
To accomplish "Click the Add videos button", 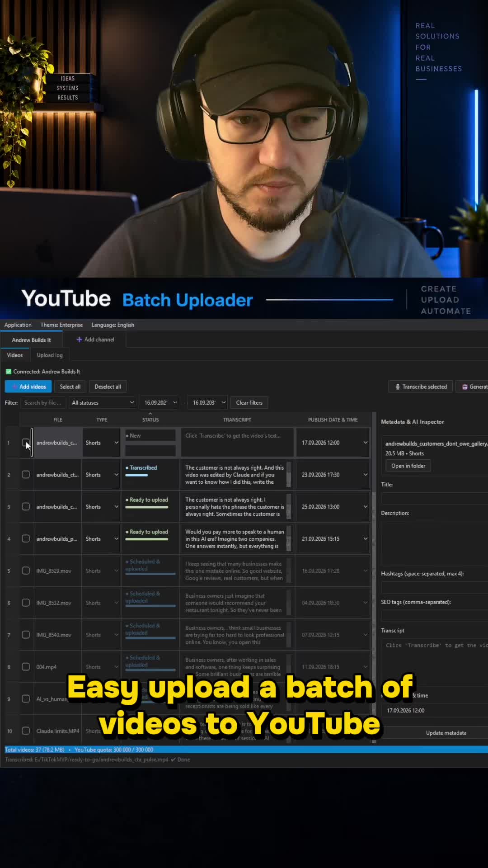I will tap(28, 387).
